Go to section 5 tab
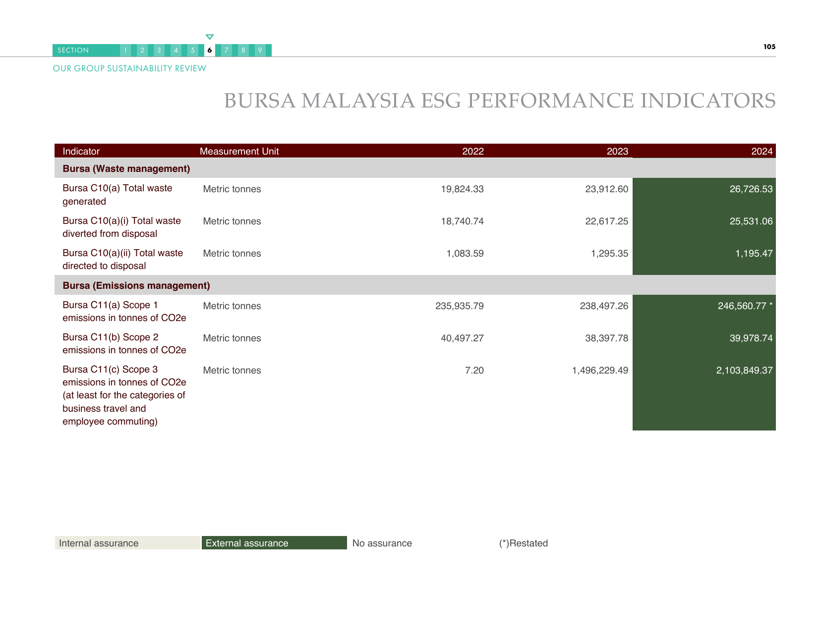The width and height of the screenshot is (820, 644). [x=193, y=50]
